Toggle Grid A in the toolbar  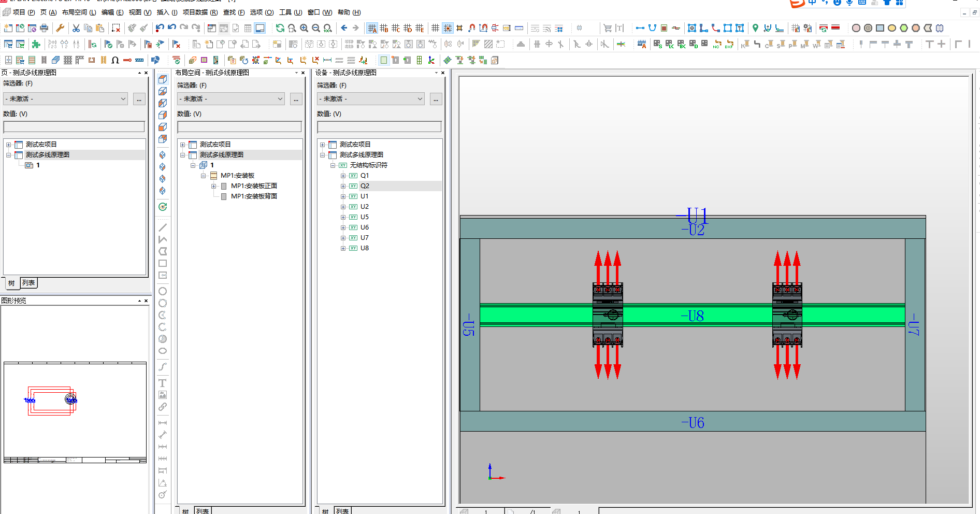(372, 28)
